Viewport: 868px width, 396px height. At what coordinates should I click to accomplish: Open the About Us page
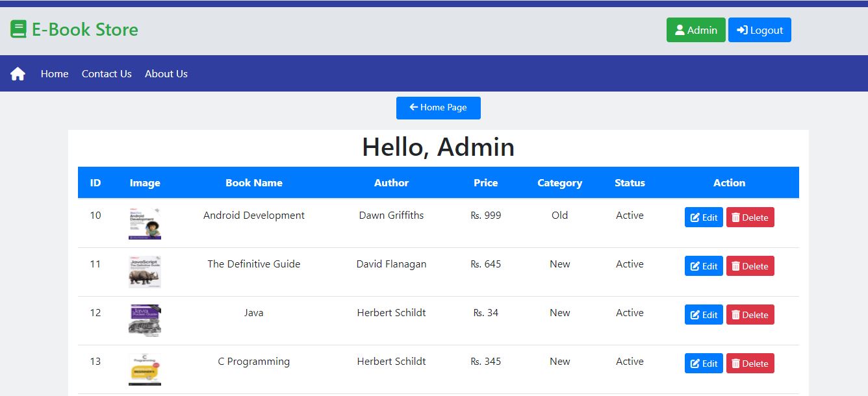point(166,73)
